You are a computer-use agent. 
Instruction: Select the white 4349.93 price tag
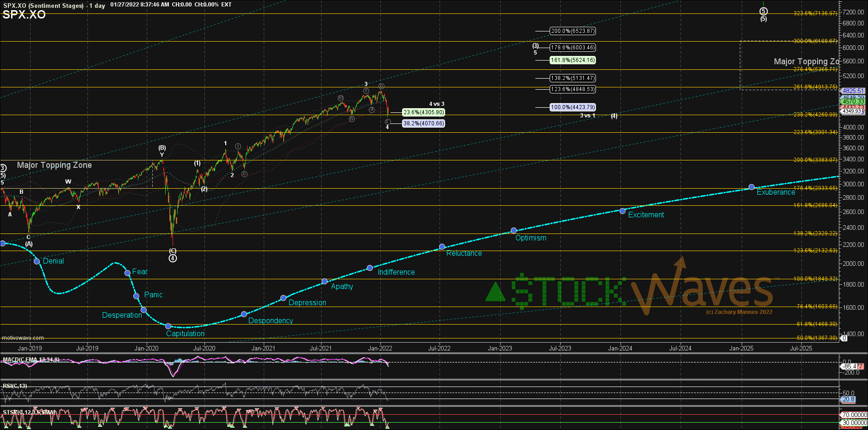pyautogui.click(x=852, y=111)
